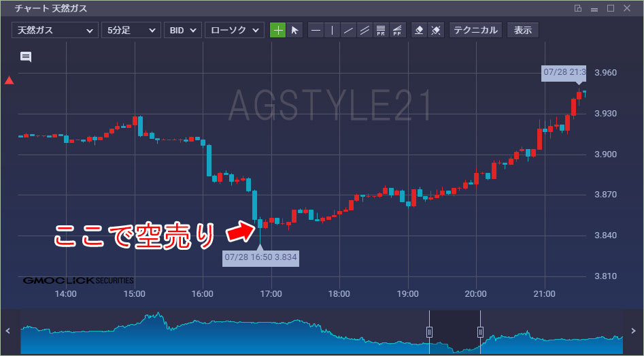Viewport: 644px width, 356px height.
Task: Pick the Fibonacci fan FF tool
Action: (x=398, y=30)
